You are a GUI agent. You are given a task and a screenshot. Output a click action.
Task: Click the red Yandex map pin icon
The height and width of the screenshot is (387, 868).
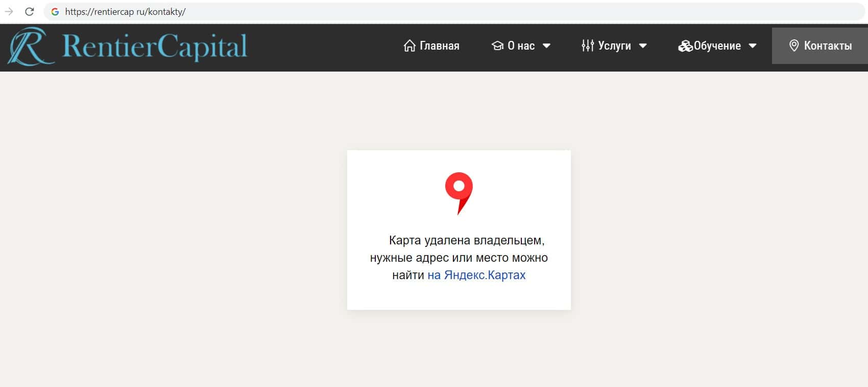459,193
